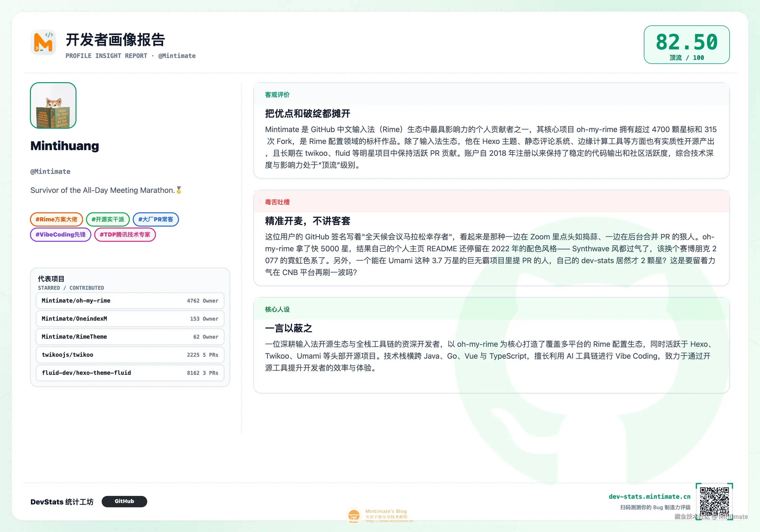Click the 153 Owner value for OneindexM
Image resolution: width=760 pixels, height=532 pixels.
point(204,319)
